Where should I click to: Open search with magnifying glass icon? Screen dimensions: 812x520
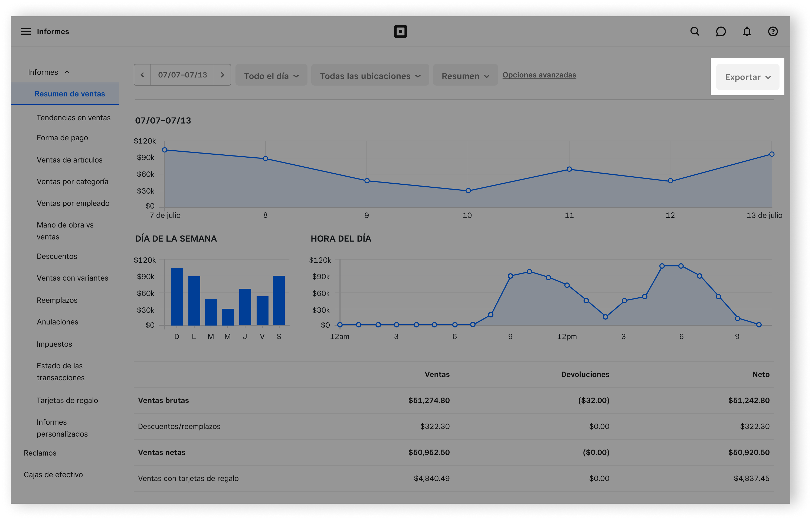click(695, 31)
